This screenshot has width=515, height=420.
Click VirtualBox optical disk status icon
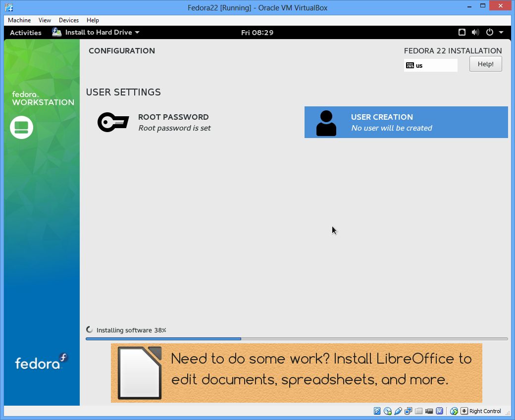point(388,411)
